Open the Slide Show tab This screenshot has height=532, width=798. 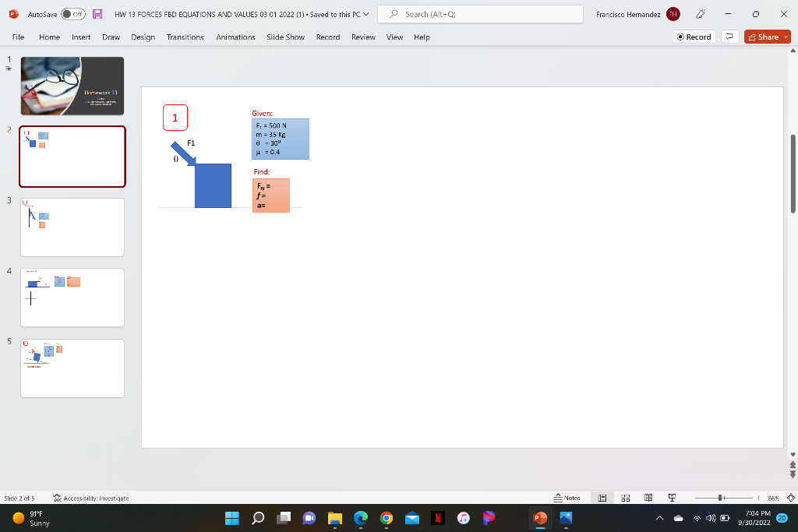(x=285, y=37)
